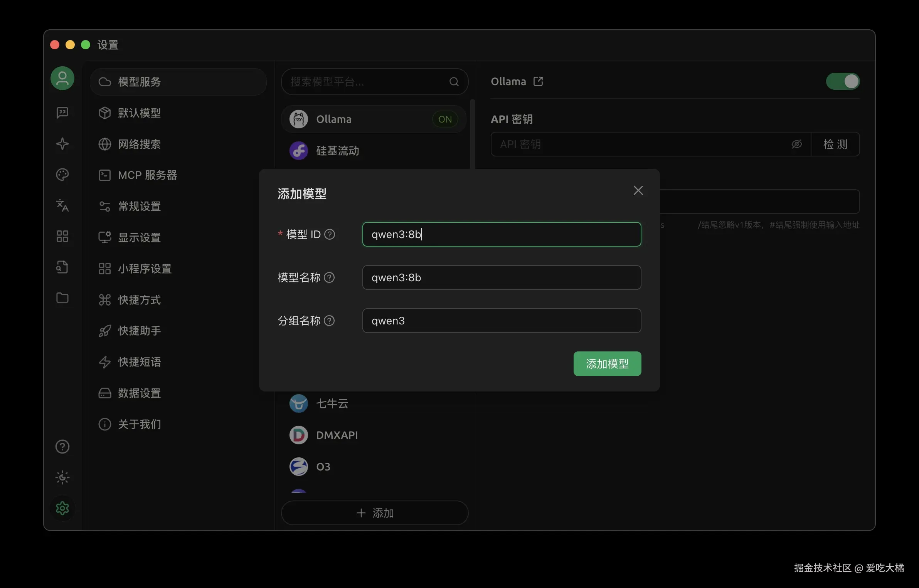Toggle the Ollama provider enable switch
919x588 pixels.
point(842,81)
